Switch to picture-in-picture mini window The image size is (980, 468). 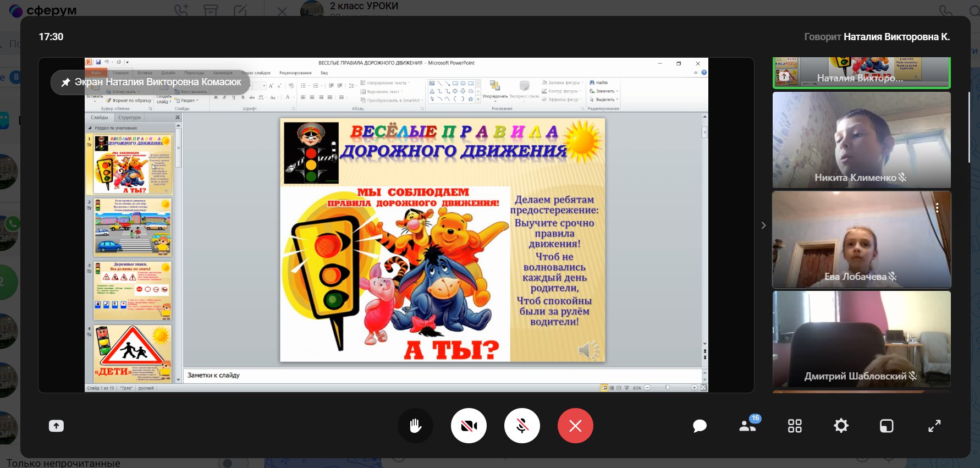887,426
